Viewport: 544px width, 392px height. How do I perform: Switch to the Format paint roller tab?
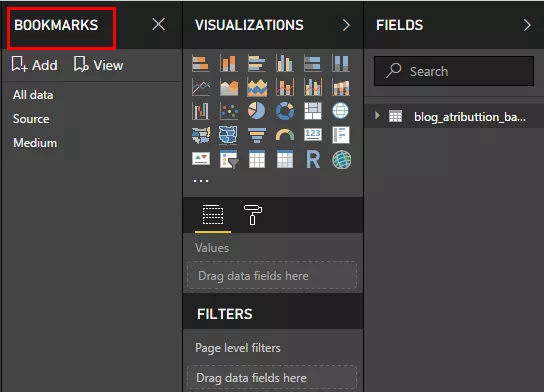pyautogui.click(x=253, y=215)
